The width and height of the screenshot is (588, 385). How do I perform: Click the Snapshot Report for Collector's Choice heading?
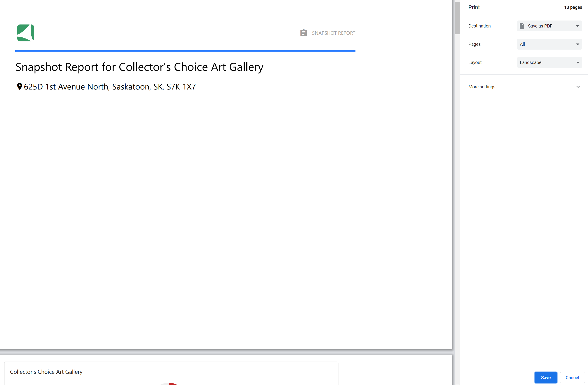(139, 67)
